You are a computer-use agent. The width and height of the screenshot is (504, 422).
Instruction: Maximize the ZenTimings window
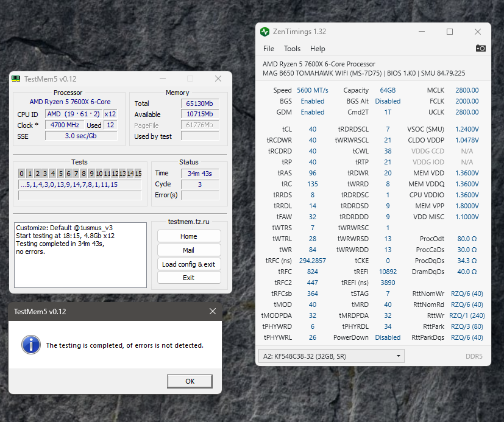pos(450,32)
